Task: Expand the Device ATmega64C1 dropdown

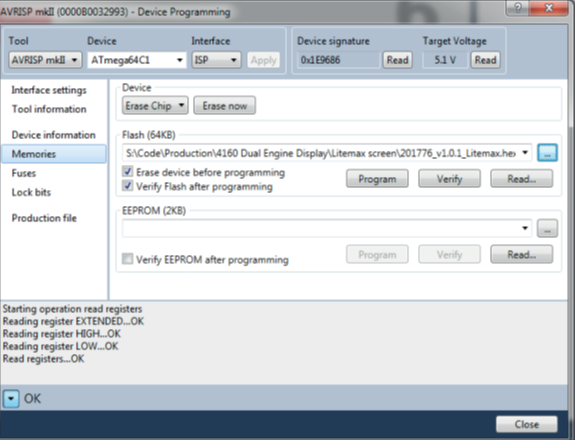Action: (136, 60)
